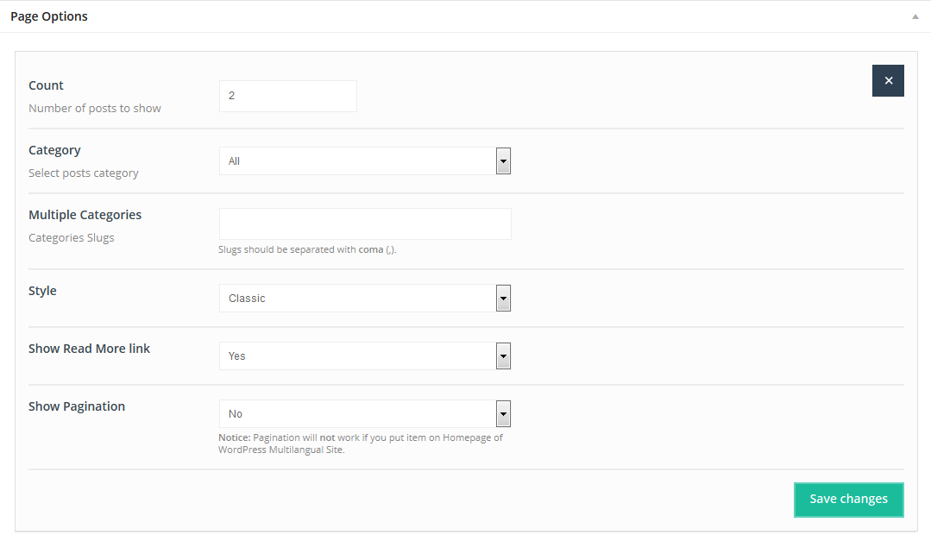Screen dimensions: 931x560
Task: Close the page options panel with X
Action: (x=888, y=80)
